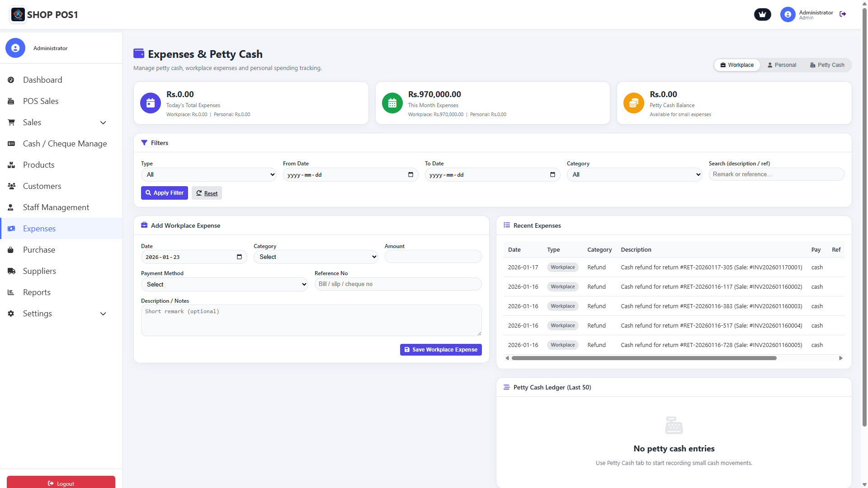
Task: Open expense Category Select dropdown
Action: [x=316, y=257]
